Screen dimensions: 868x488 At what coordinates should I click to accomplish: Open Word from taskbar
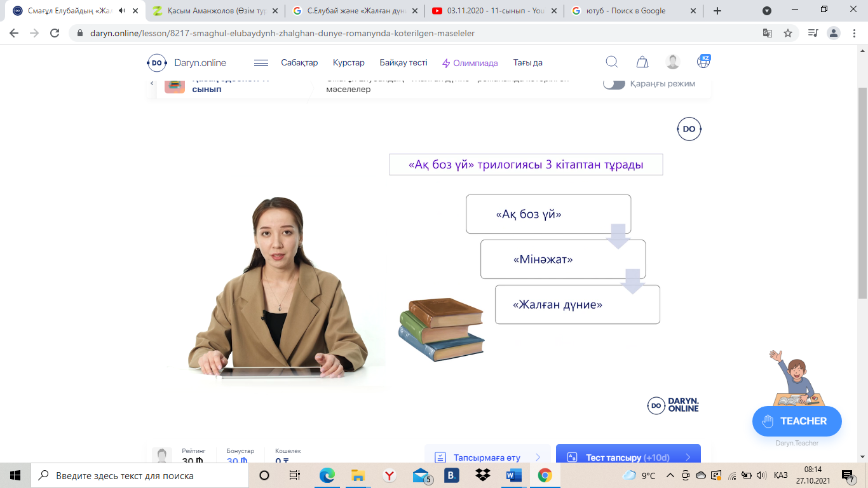tap(513, 475)
